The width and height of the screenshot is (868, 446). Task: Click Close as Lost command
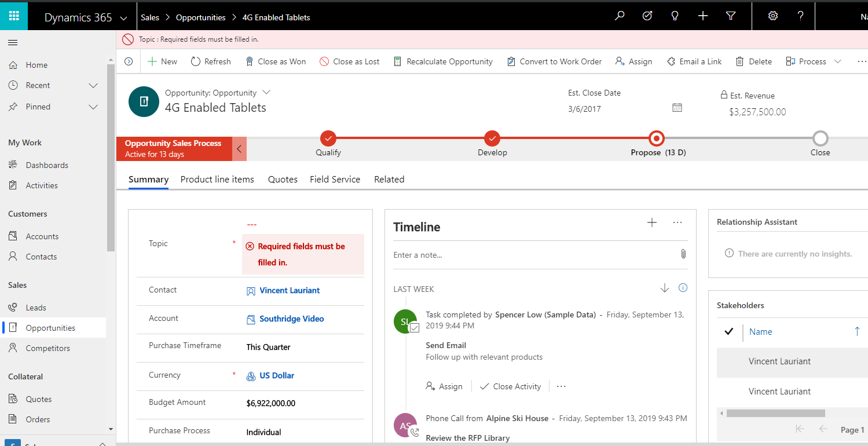tap(350, 61)
